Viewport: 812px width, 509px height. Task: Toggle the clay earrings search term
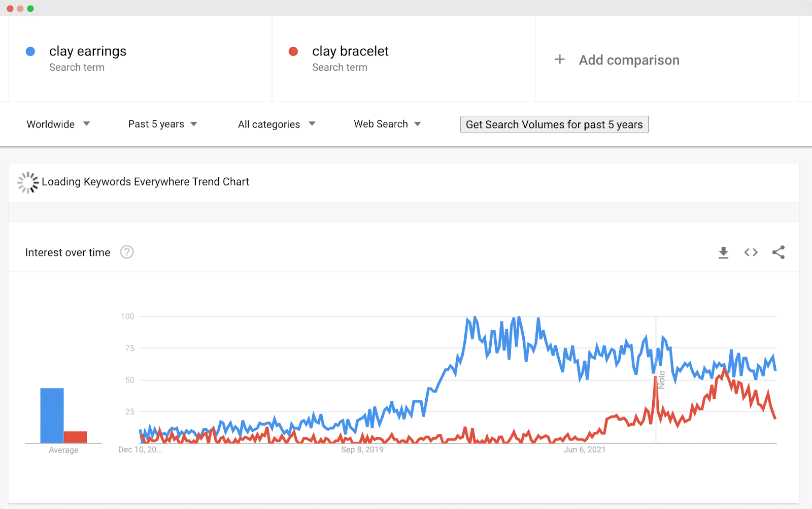click(87, 51)
